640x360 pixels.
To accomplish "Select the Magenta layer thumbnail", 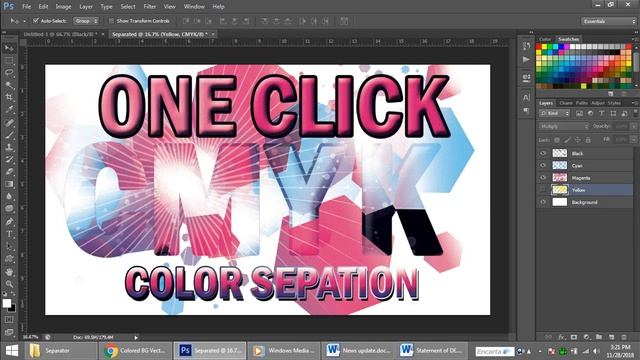I will (560, 178).
